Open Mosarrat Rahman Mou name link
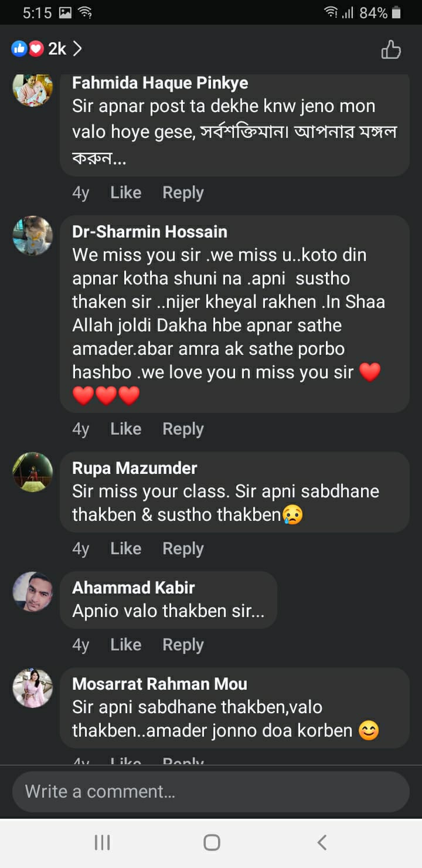 (x=159, y=684)
